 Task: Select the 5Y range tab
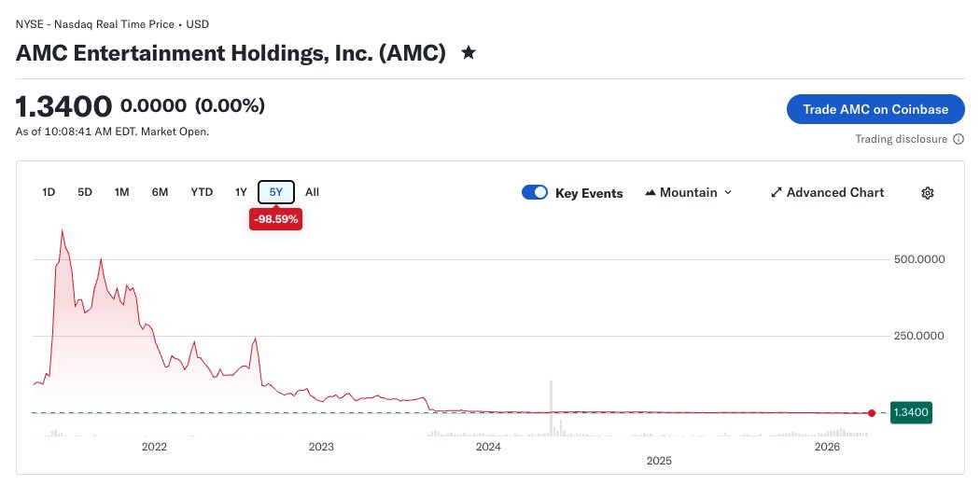(x=276, y=193)
